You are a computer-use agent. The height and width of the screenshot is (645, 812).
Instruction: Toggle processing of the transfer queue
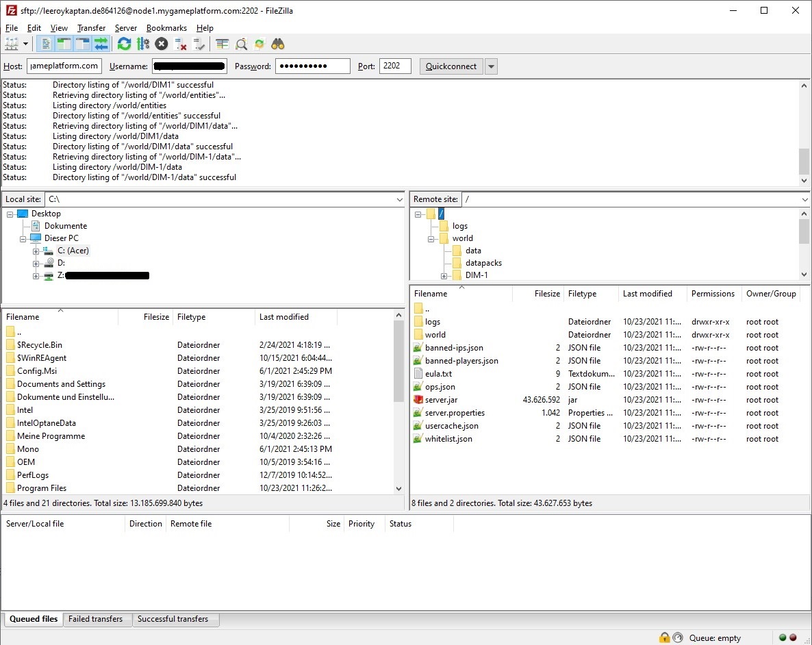tap(143, 44)
